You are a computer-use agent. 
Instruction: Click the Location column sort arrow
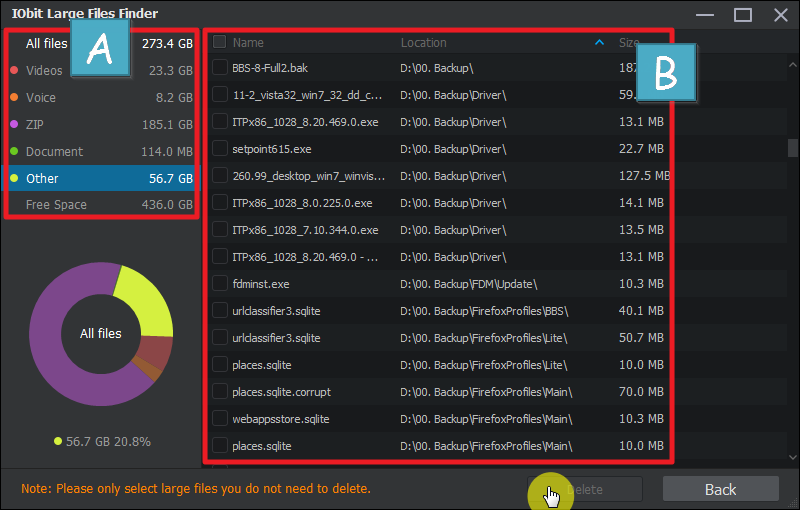click(x=599, y=43)
